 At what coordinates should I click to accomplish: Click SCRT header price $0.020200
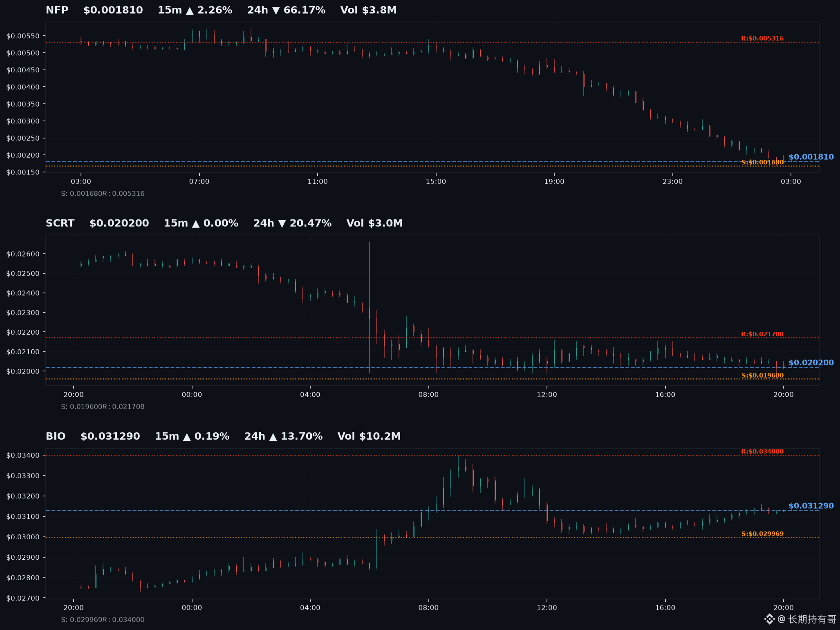pyautogui.click(x=119, y=223)
